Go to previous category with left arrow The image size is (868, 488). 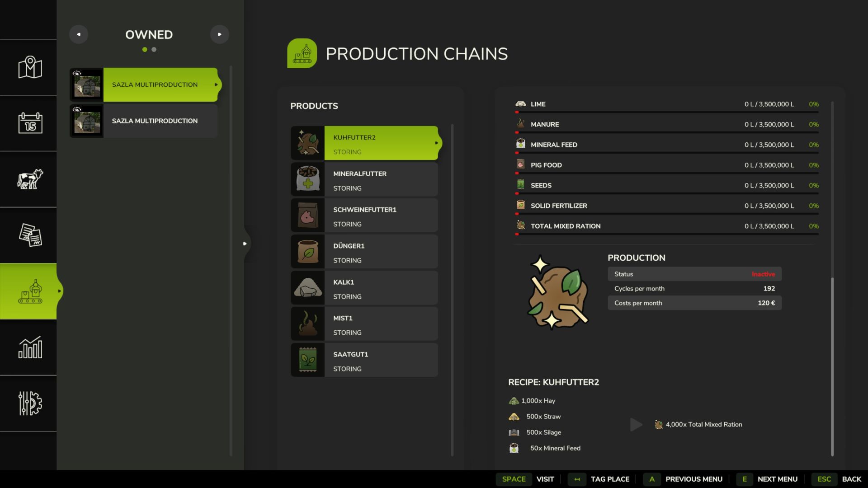79,34
